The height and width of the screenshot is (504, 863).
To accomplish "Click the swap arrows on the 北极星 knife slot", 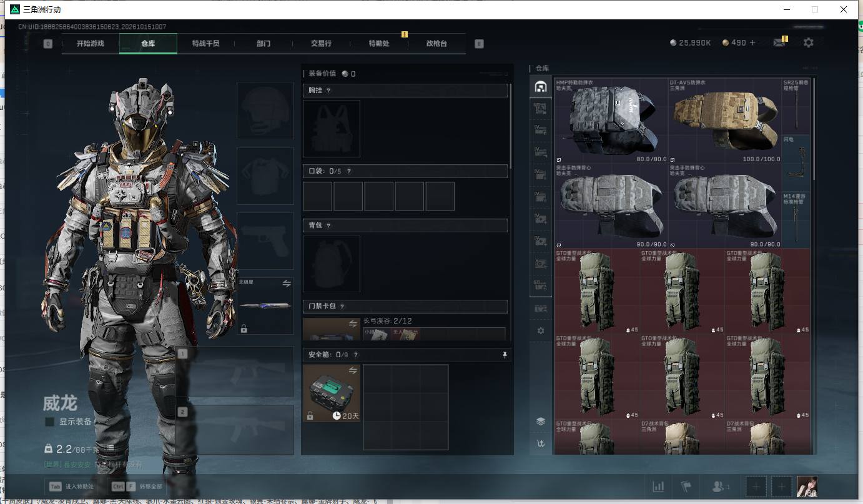I will click(287, 283).
